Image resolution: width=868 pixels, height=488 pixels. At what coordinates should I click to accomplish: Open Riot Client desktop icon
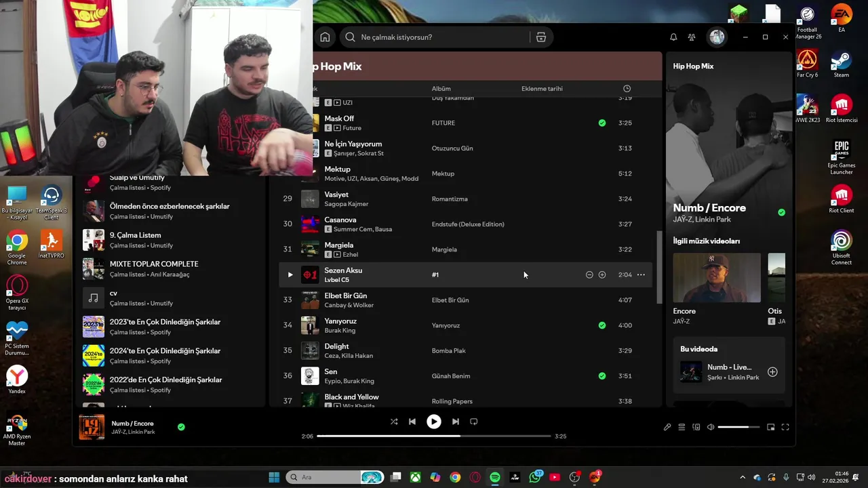842,199
